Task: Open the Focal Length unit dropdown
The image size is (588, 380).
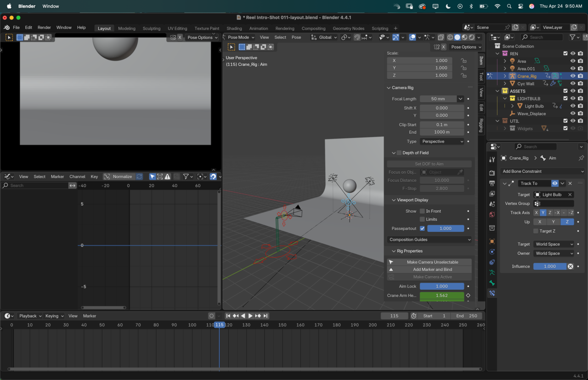Action: [460, 99]
